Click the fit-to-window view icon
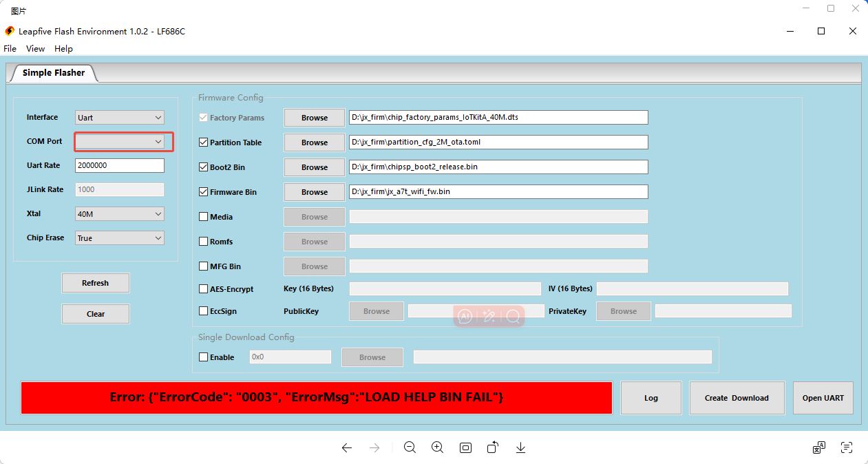The image size is (868, 464). point(465,447)
